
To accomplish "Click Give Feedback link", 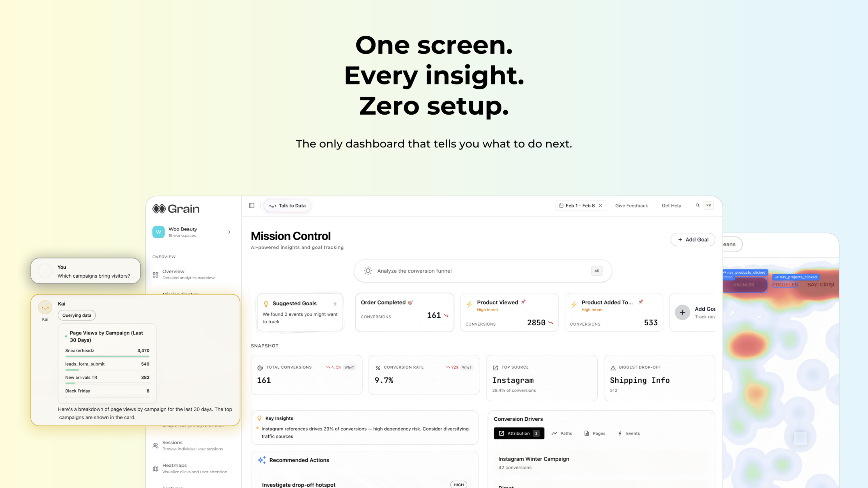I will (632, 205).
